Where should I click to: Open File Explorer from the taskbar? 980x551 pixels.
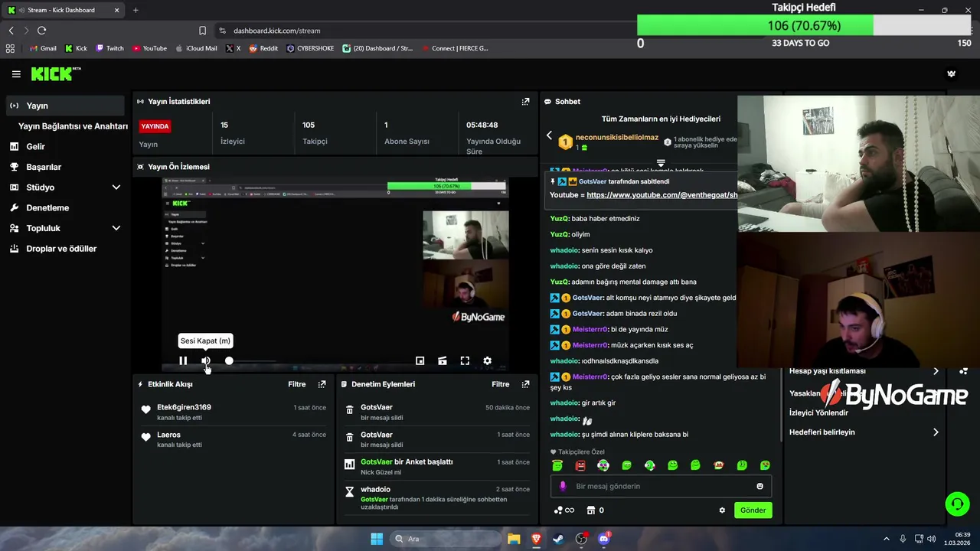tap(514, 539)
